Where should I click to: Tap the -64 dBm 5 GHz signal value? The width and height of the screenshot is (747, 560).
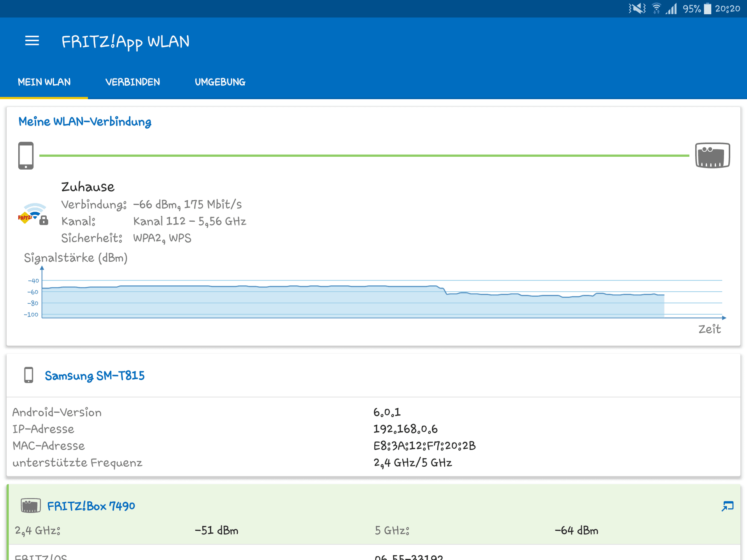click(576, 530)
